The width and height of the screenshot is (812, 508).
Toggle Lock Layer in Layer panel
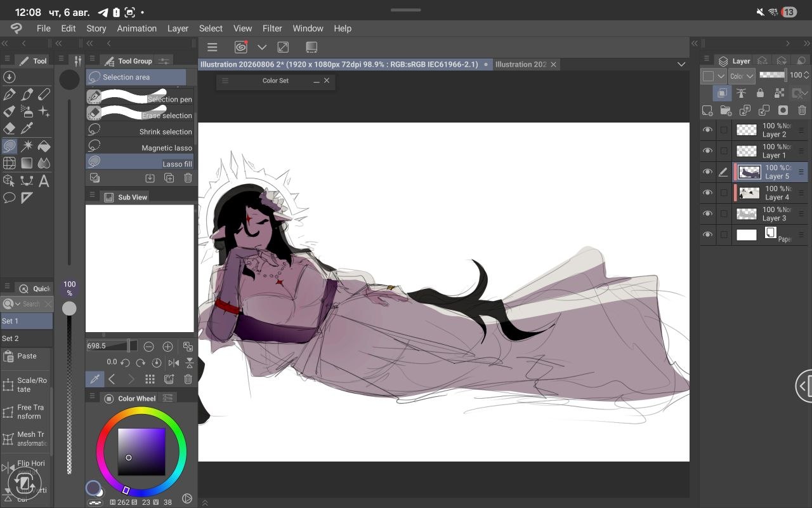coord(760,93)
